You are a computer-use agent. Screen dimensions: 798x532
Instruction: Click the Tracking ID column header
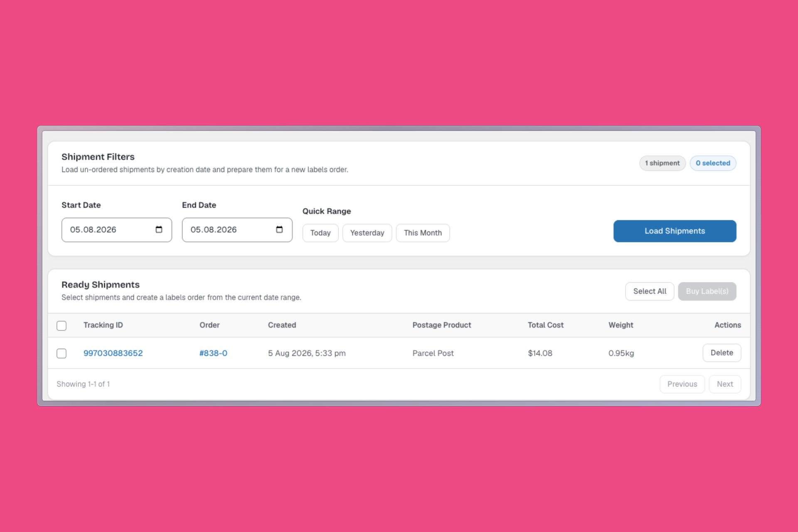(x=103, y=325)
